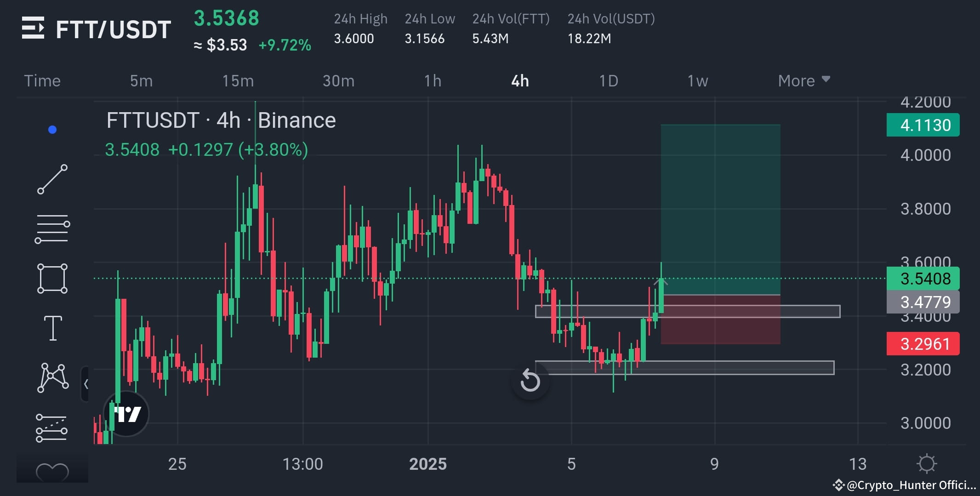Viewport: 980px width, 496px height.
Task: Click the heart favorites icon
Action: [x=52, y=471]
